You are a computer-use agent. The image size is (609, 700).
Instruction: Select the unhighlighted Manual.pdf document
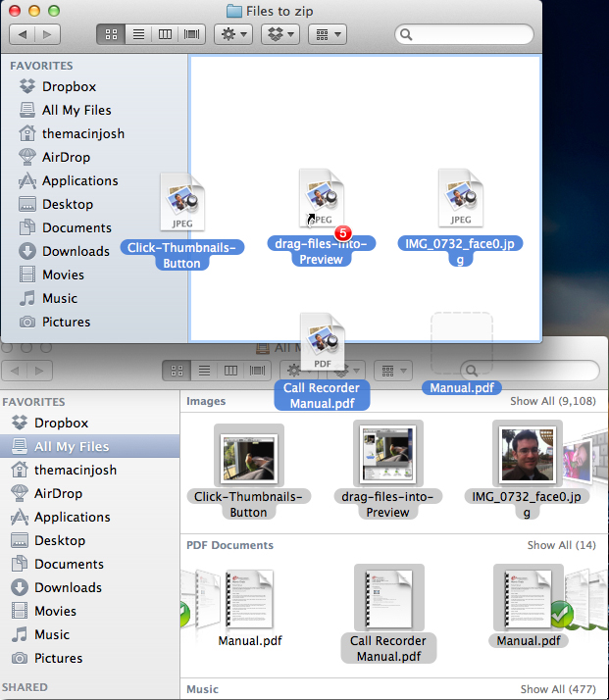click(250, 599)
